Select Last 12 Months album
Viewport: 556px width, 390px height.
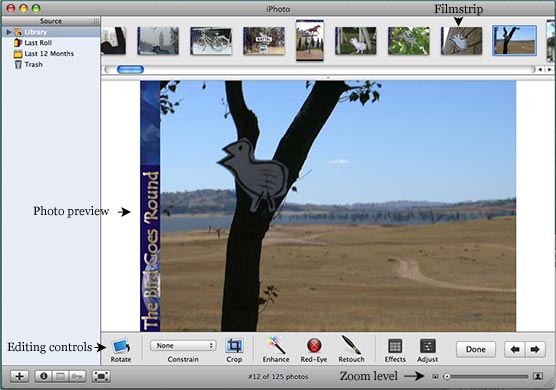[51, 54]
